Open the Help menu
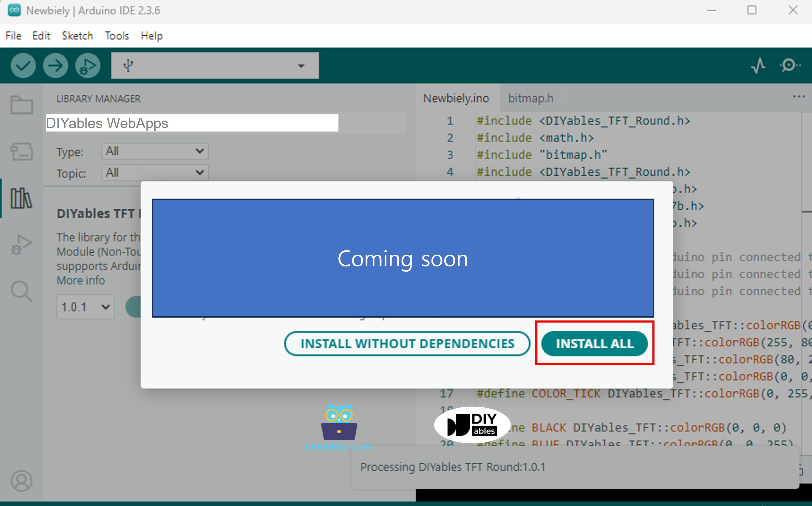The width and height of the screenshot is (812, 506). [x=152, y=36]
